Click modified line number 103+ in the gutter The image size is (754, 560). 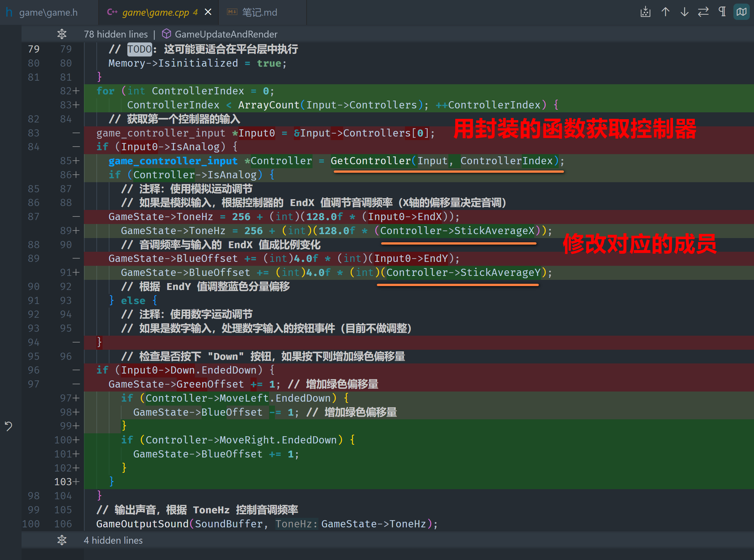pos(67,482)
